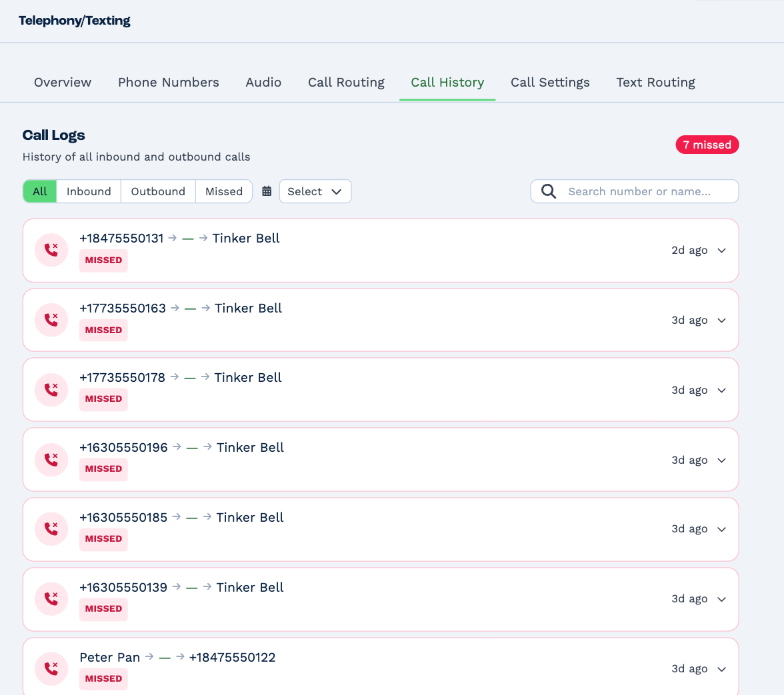Screen dimensions: 784x695
Task: Click missed-call icon for +18475550131
Action: [51, 250]
